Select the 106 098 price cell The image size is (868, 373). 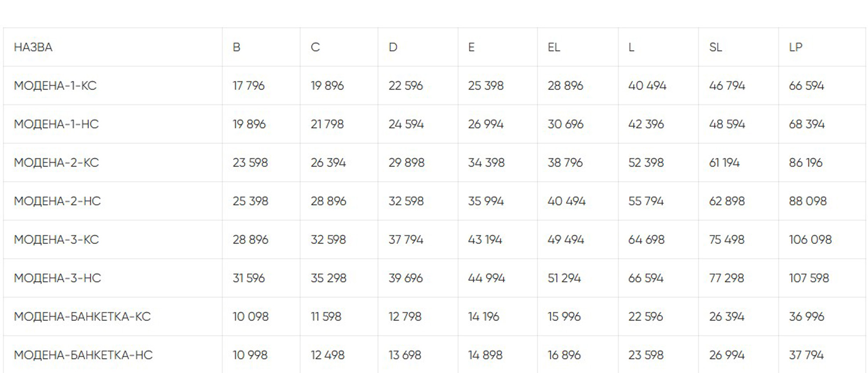pyautogui.click(x=810, y=240)
